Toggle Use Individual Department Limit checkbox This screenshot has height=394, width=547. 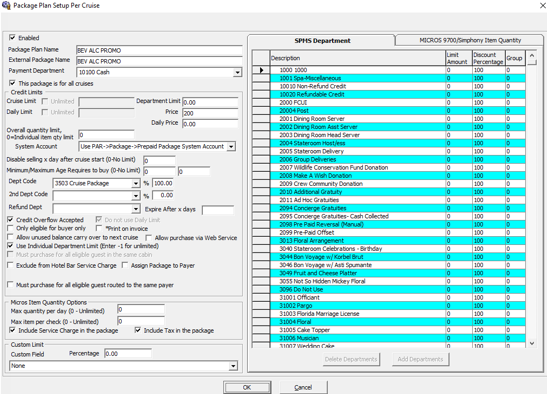pyautogui.click(x=10, y=246)
